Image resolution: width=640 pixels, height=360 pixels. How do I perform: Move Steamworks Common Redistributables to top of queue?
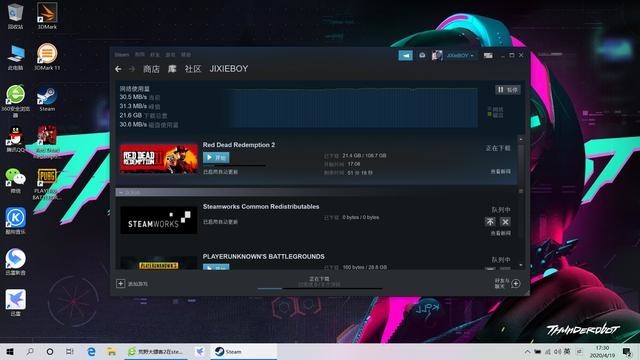click(x=490, y=222)
